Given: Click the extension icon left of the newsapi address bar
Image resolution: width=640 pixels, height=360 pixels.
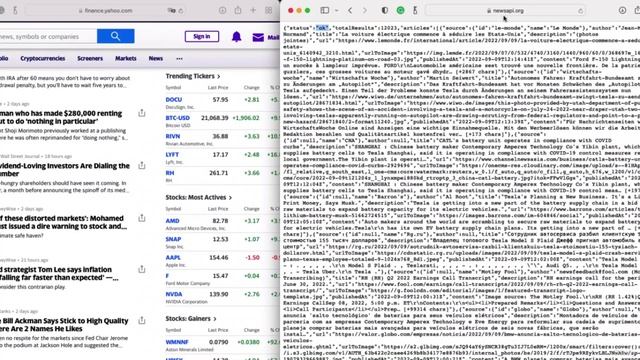Looking at the screenshot, I should pyautogui.click(x=415, y=11).
